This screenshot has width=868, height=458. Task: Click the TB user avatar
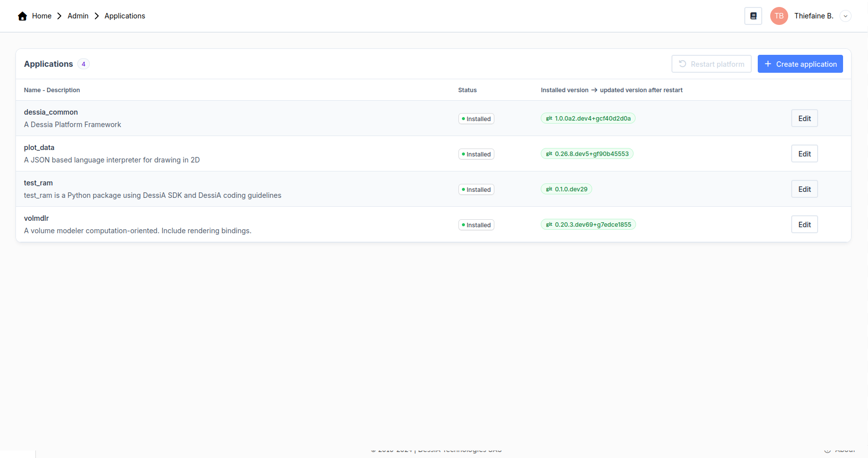pyautogui.click(x=779, y=16)
